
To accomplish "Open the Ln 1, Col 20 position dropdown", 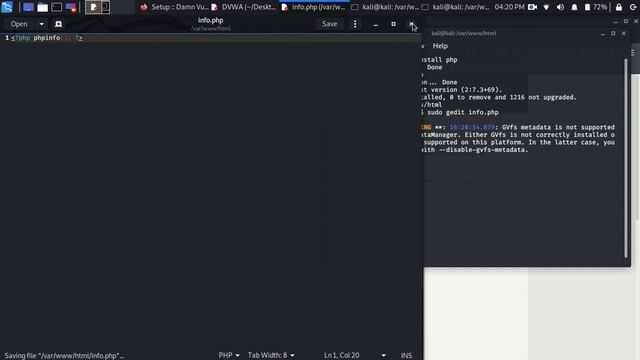I will pyautogui.click(x=354, y=355).
